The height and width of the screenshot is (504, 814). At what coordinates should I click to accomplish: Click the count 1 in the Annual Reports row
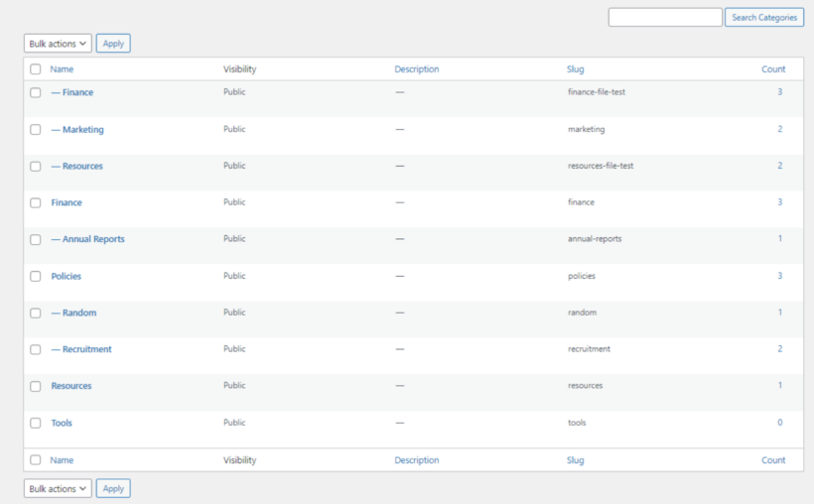(x=779, y=239)
